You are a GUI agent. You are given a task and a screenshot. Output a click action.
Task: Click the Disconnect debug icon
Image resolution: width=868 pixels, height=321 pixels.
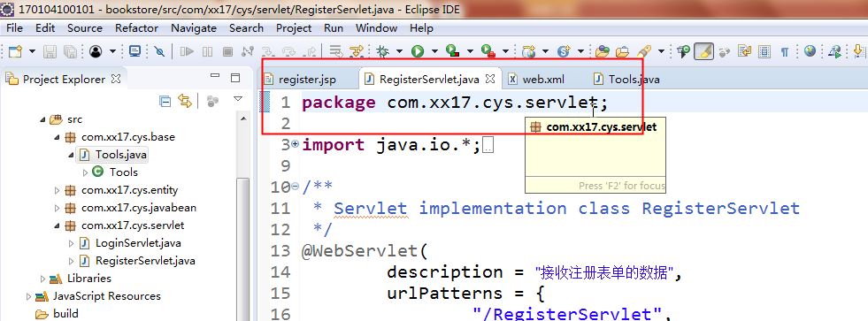pyautogui.click(x=248, y=51)
